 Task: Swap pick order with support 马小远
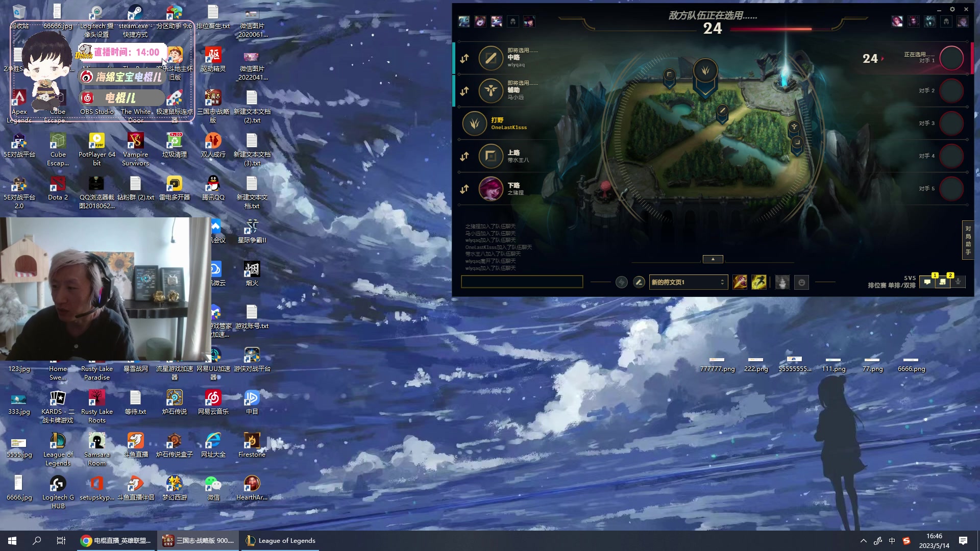click(464, 91)
